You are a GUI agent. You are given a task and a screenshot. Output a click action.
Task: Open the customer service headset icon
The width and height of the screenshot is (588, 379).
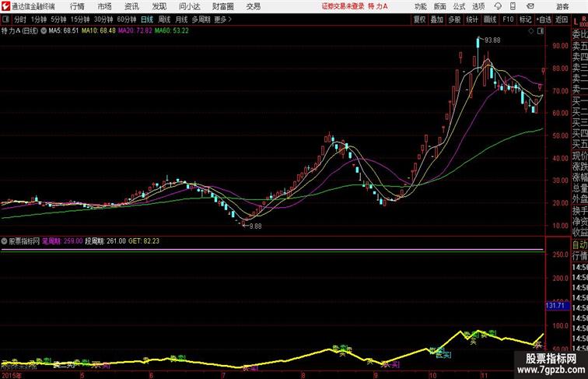498,6
